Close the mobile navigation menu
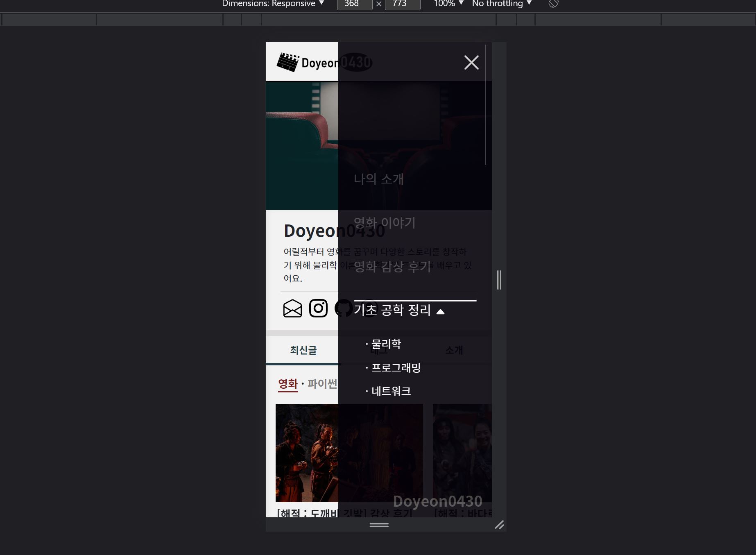Viewport: 756px width, 555px height. click(471, 63)
